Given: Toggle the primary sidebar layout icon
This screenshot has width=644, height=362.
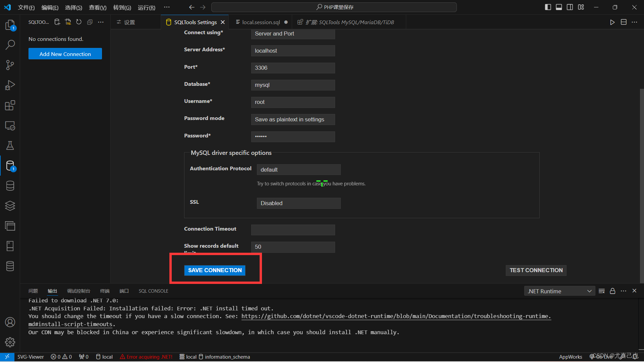Looking at the screenshot, I should [x=548, y=7].
